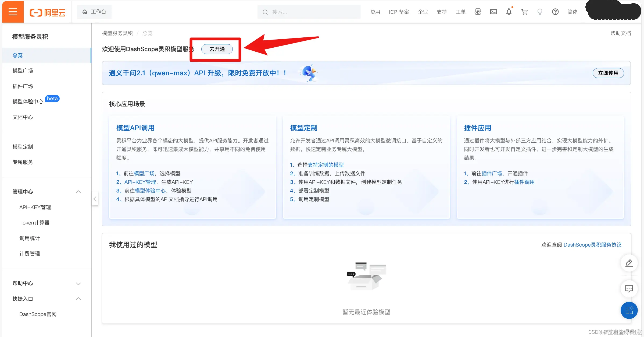
Task: Collapse the sidebar using the left arrow handle
Action: tap(95, 199)
